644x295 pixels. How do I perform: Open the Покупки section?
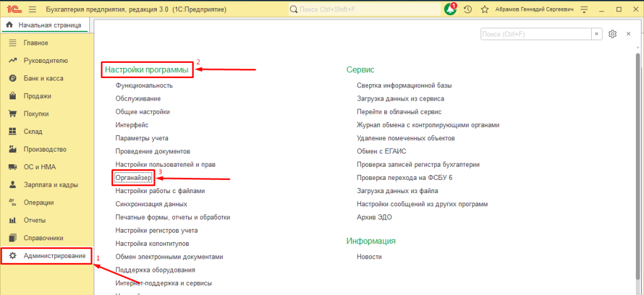pos(36,114)
